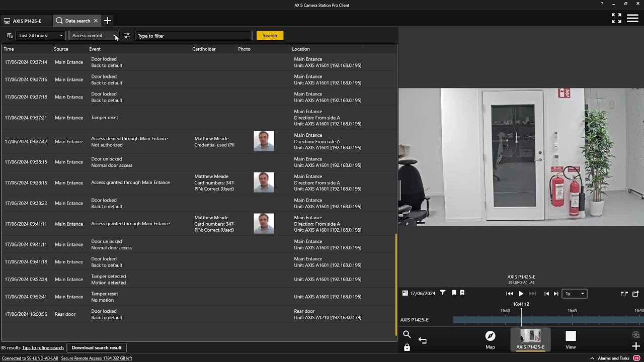Image resolution: width=644 pixels, height=362 pixels.
Task: Expand the Access control category dropdown
Action: click(94, 36)
